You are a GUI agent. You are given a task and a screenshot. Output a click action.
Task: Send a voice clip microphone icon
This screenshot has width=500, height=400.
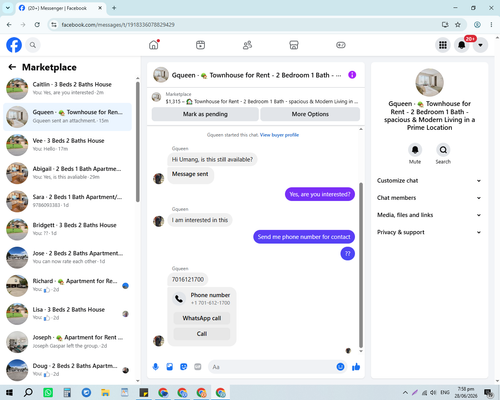point(155,367)
